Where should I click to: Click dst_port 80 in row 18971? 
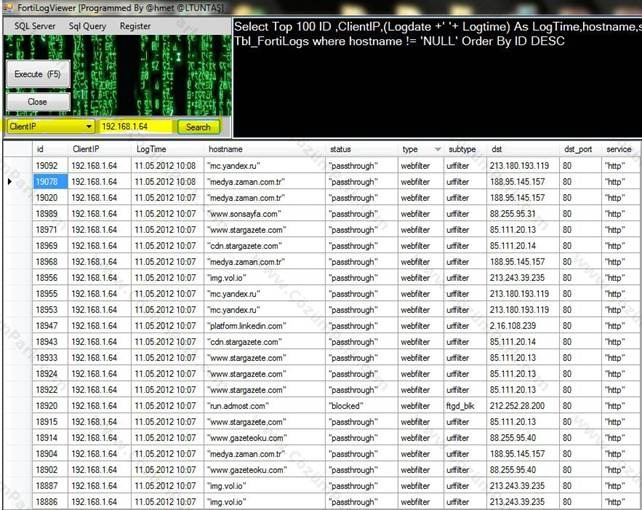[581, 230]
